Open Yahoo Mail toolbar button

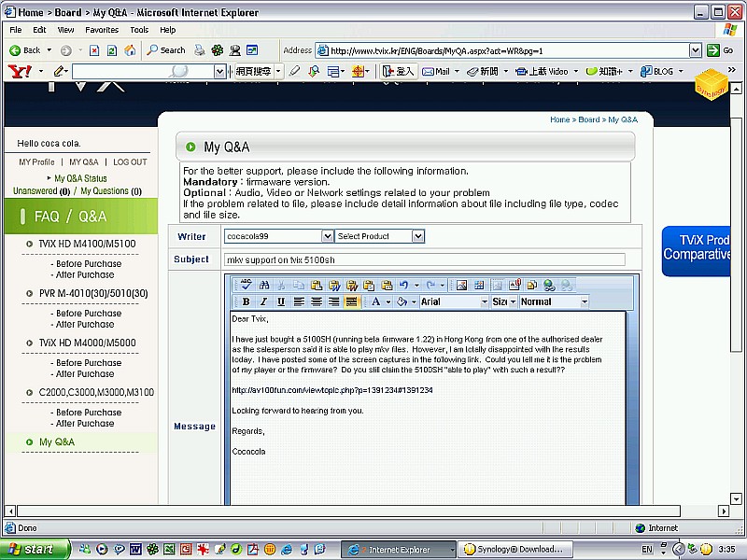click(x=436, y=72)
